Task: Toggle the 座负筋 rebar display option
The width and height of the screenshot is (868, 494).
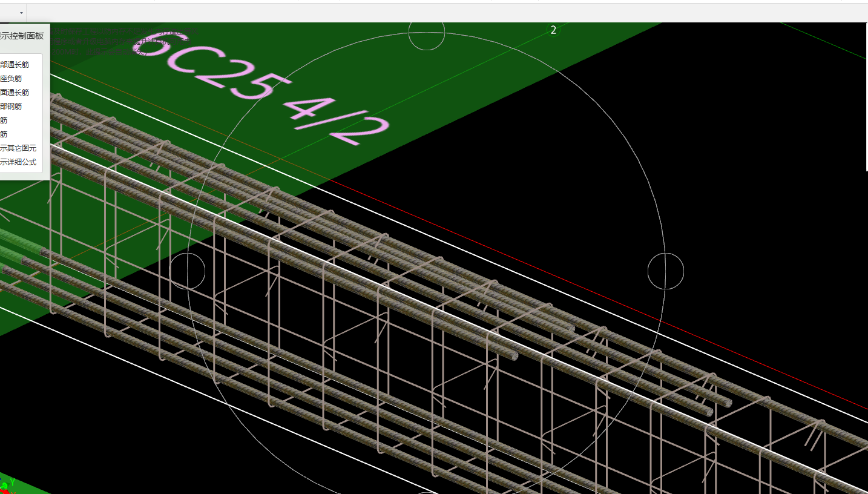Action: (11, 79)
